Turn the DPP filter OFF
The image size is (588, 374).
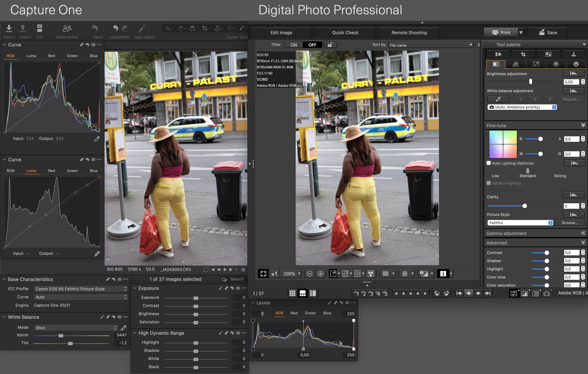(312, 45)
